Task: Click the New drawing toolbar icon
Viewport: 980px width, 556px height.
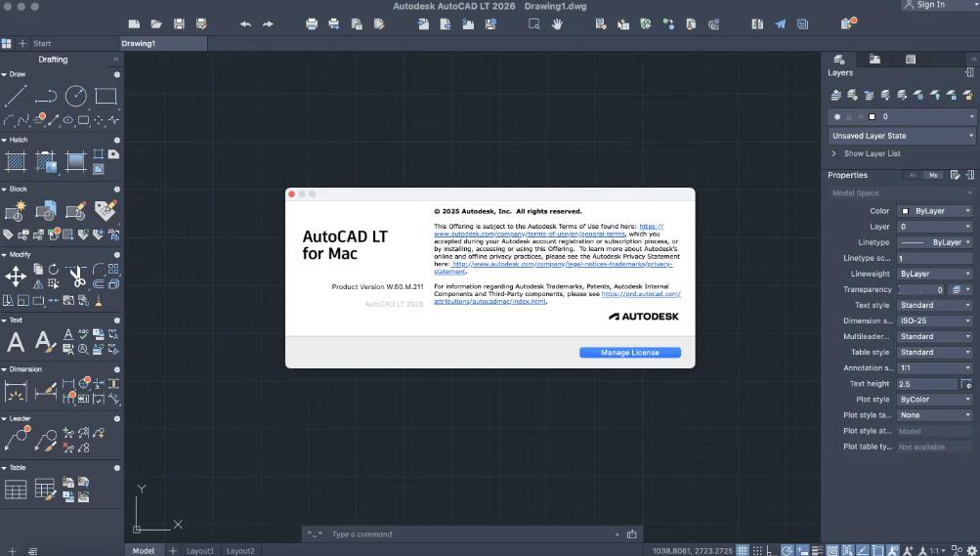Action: 134,24
